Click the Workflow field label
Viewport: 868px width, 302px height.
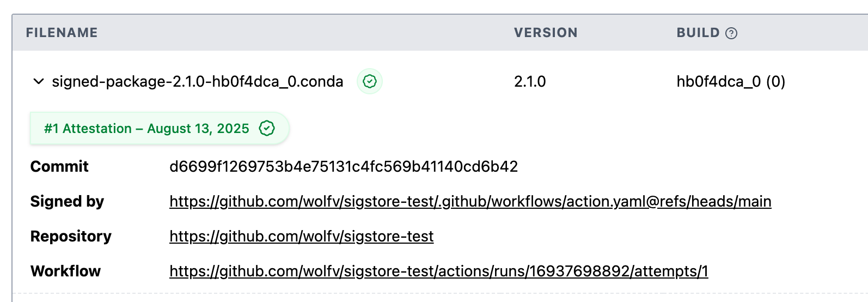(x=65, y=271)
